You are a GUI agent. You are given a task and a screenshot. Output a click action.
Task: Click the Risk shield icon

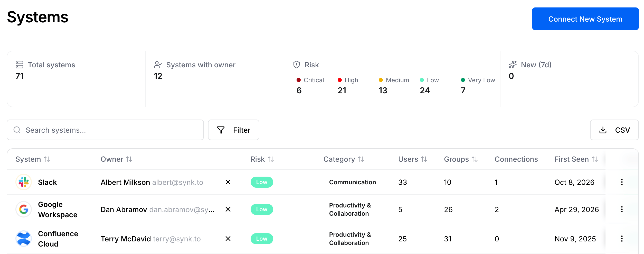pos(297,65)
